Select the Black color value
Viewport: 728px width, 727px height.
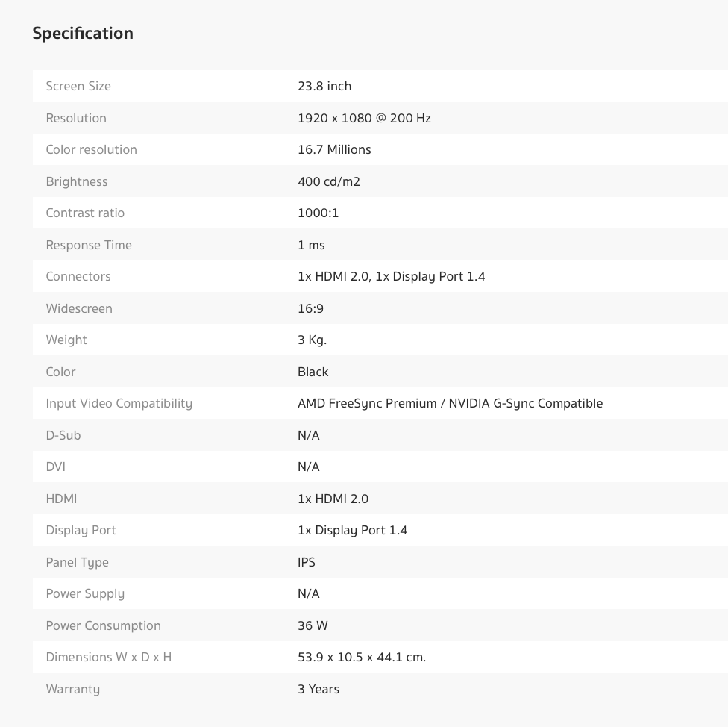click(313, 372)
